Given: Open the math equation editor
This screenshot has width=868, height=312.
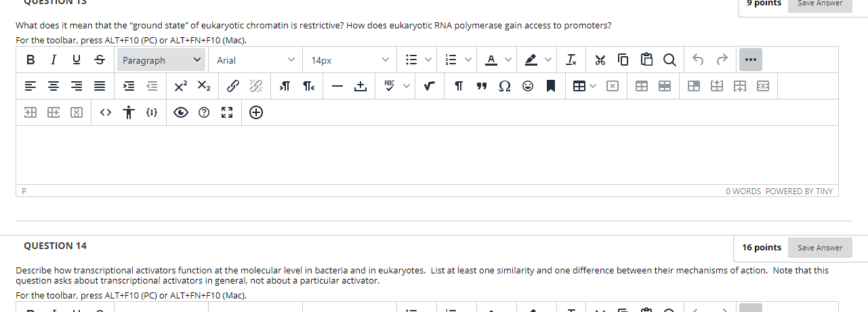Looking at the screenshot, I should click(x=430, y=86).
